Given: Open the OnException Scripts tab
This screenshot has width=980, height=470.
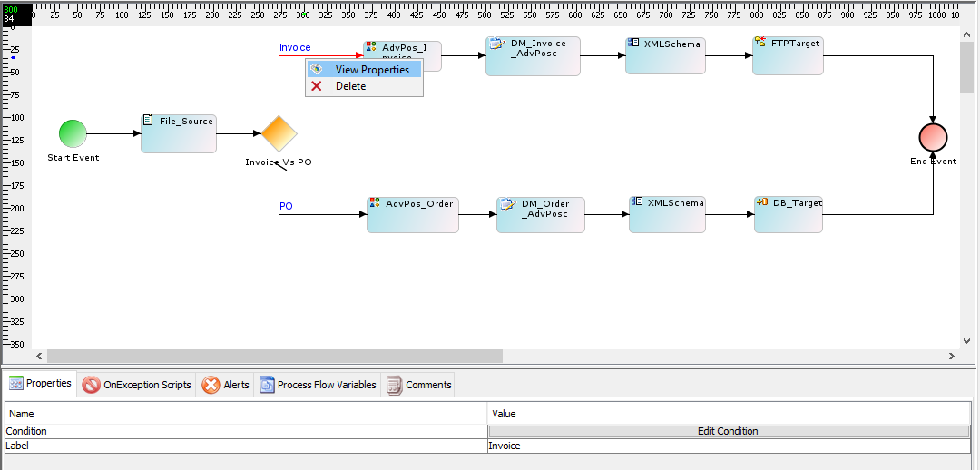Looking at the screenshot, I should (x=137, y=385).
